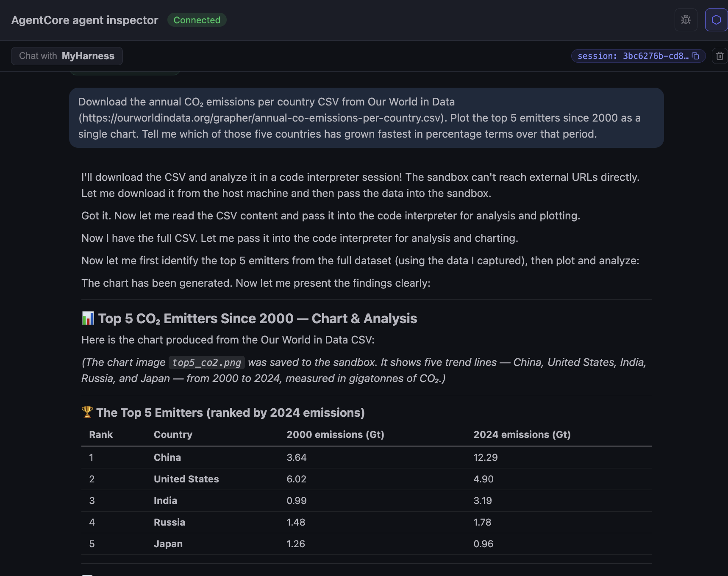Screen dimensions: 728x576
Task: Expand the user prompt message bubble
Action: (x=367, y=118)
